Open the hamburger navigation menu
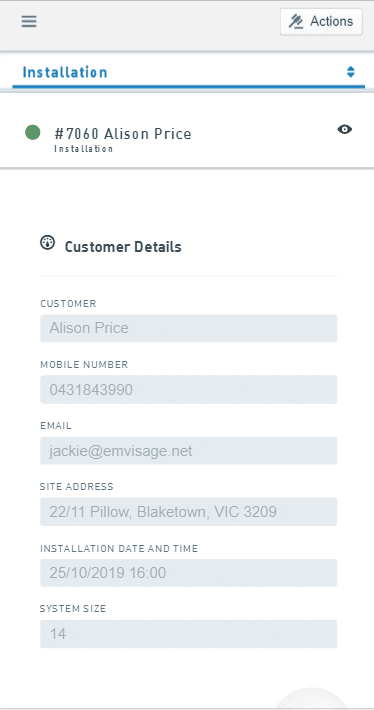 click(x=29, y=21)
